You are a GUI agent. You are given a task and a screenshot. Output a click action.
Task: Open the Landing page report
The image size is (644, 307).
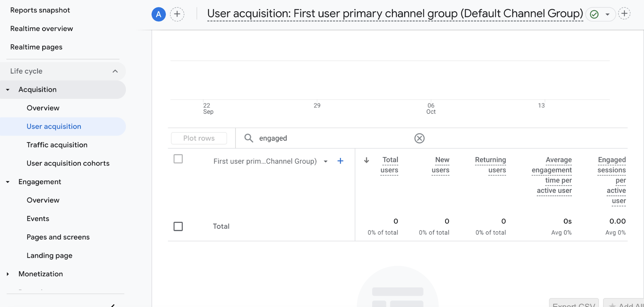(x=50, y=255)
